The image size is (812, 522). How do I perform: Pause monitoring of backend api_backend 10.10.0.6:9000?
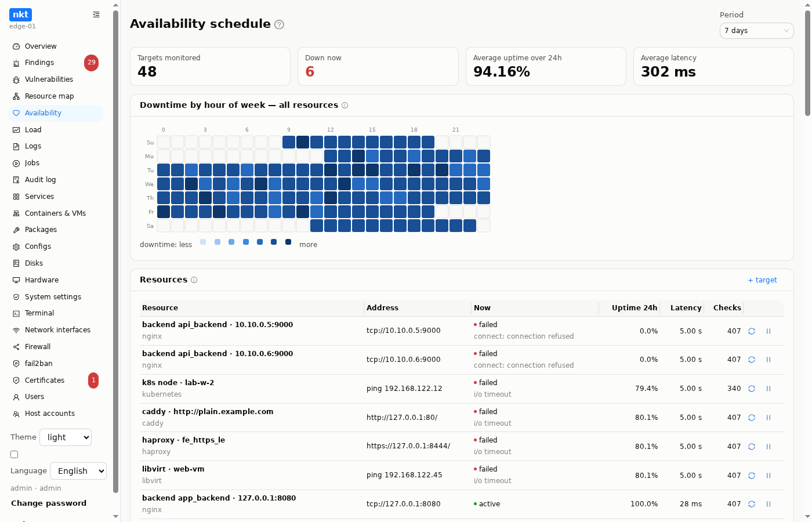point(768,360)
